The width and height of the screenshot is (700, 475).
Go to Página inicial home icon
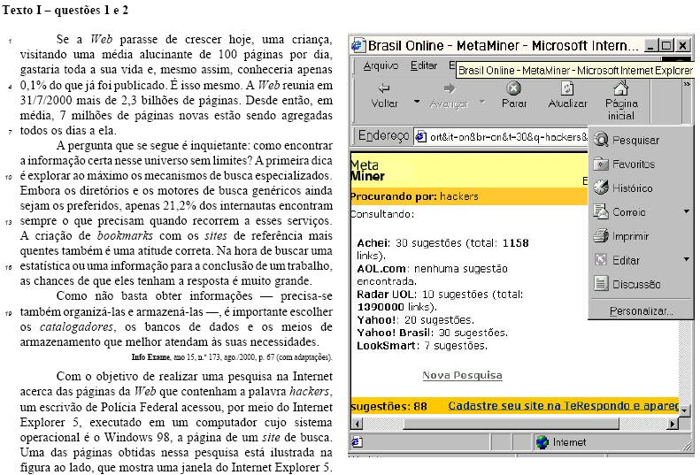coord(621,88)
